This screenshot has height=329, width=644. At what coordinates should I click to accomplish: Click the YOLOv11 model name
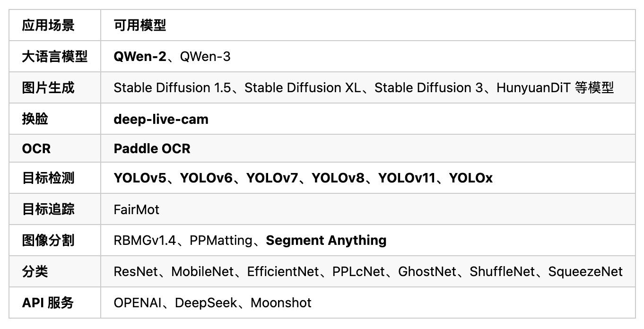coord(407,178)
